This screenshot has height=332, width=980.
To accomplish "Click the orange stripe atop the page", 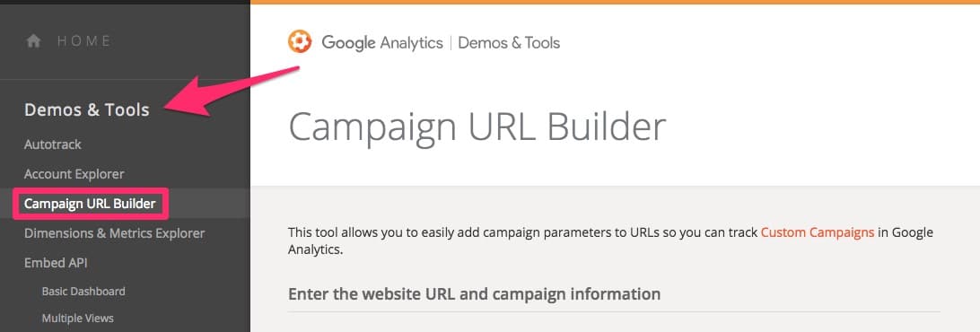I will [x=615, y=2].
